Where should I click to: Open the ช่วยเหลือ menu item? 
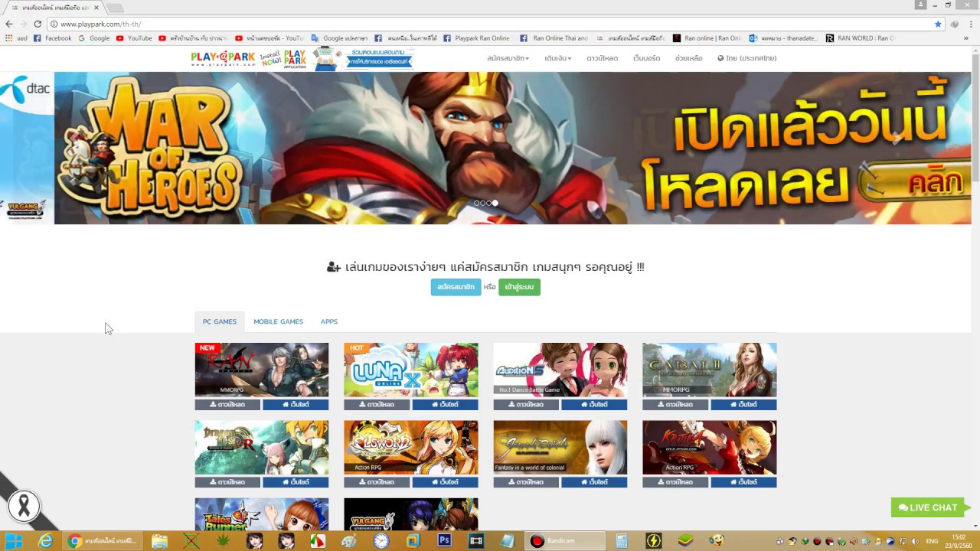[688, 58]
